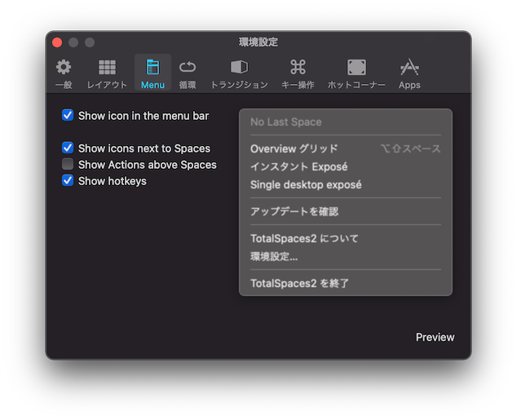
Task: Open the 一般 general settings gear icon
Action: pos(64,67)
